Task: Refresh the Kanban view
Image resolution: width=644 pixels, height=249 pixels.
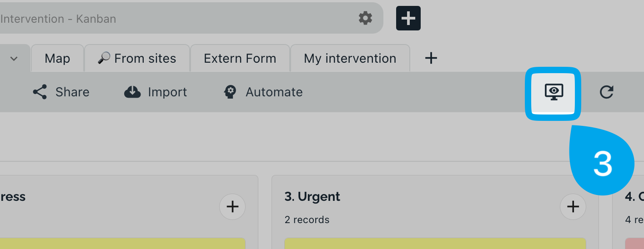Action: click(606, 92)
